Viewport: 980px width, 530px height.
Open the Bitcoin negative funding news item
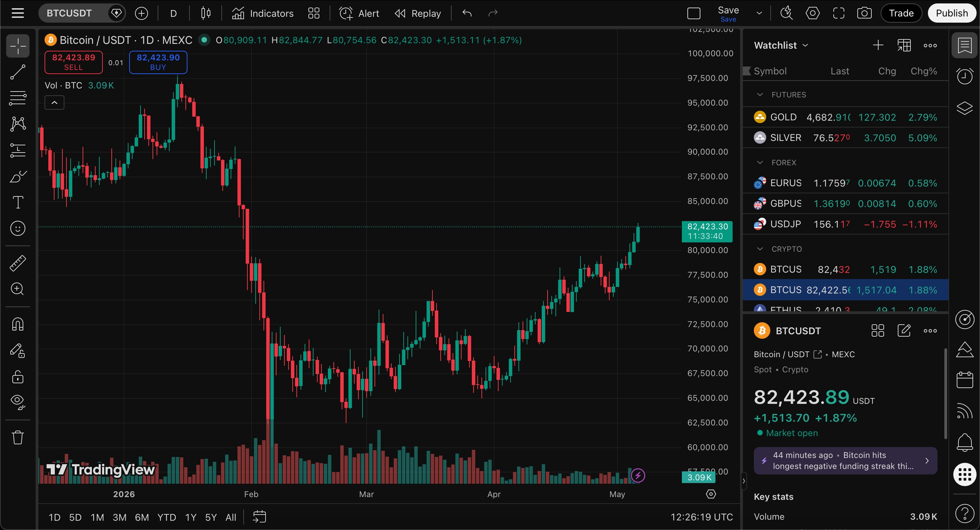[x=845, y=461]
